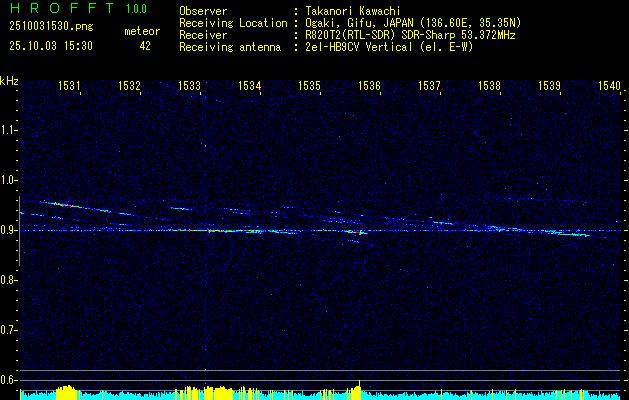Click the 1540 time axis marker

tap(609, 85)
